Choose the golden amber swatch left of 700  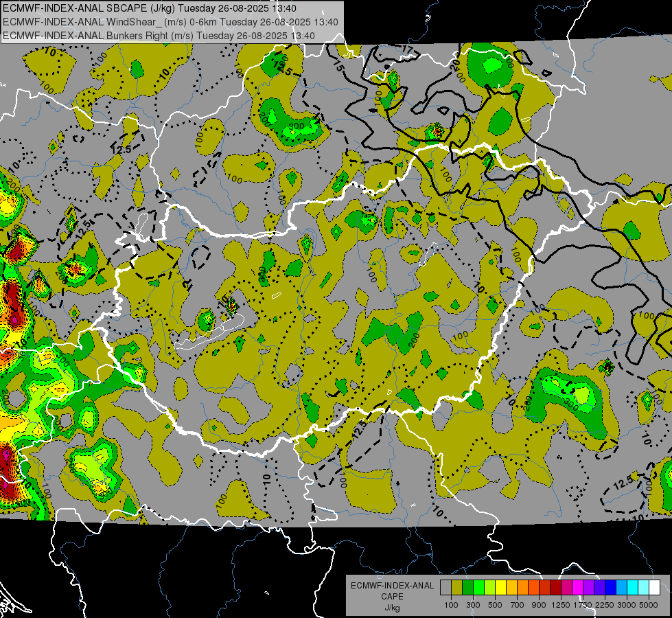(x=511, y=588)
